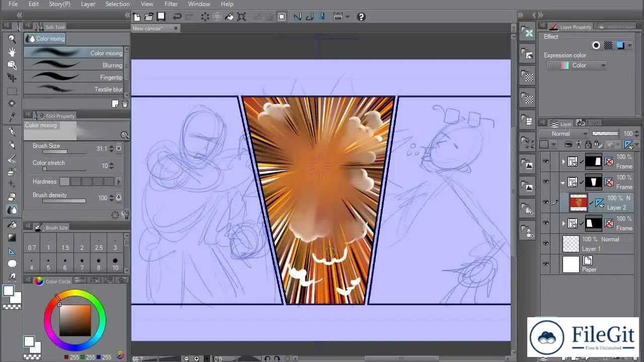Screen dimensions: 644x362
Task: Open the Selection menu
Action: [117, 4]
